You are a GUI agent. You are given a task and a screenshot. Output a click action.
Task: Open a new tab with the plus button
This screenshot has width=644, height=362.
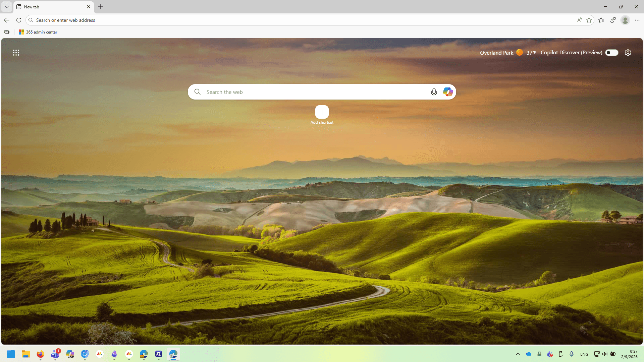(x=101, y=7)
